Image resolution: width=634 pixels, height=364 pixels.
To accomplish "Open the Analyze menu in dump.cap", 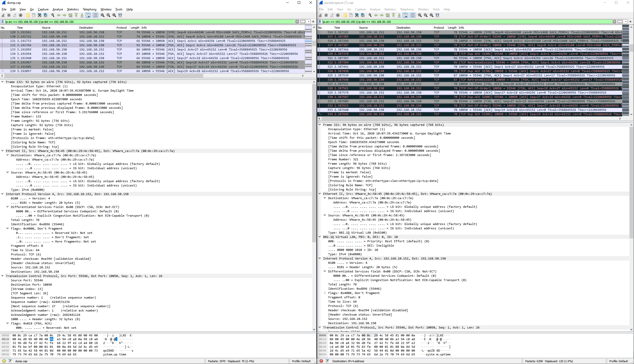I will (58, 9).
